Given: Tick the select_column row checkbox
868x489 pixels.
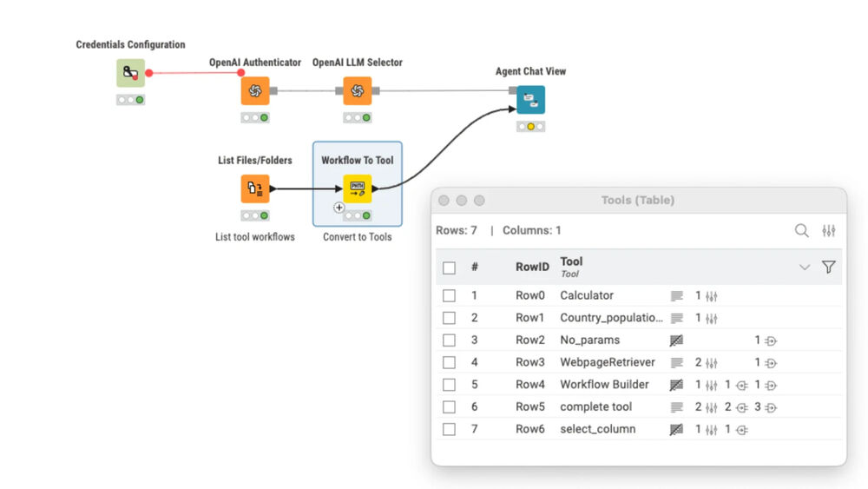Looking at the screenshot, I should 449,429.
